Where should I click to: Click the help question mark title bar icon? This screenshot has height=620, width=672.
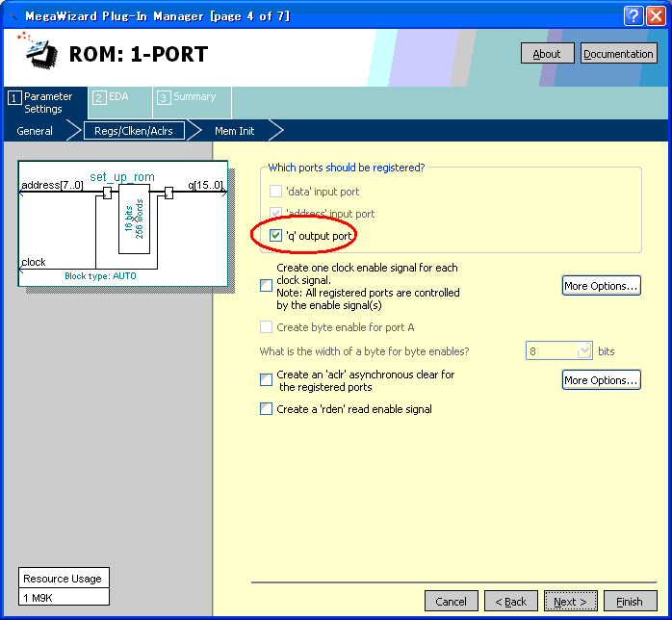coord(633,16)
